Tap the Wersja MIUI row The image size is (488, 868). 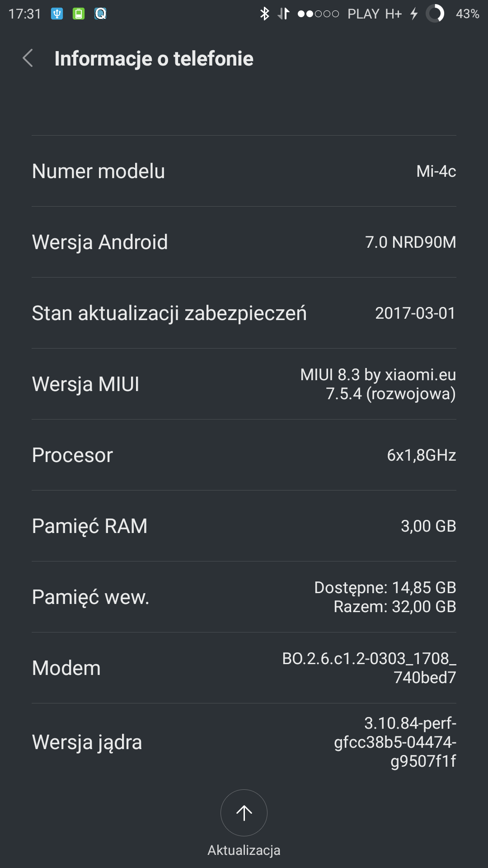244,384
